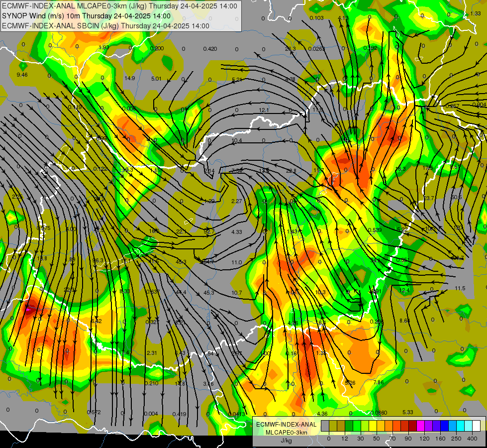This screenshot has width=487, height=448.
Task: Click the legend tick label '400'
Action: tap(472, 439)
